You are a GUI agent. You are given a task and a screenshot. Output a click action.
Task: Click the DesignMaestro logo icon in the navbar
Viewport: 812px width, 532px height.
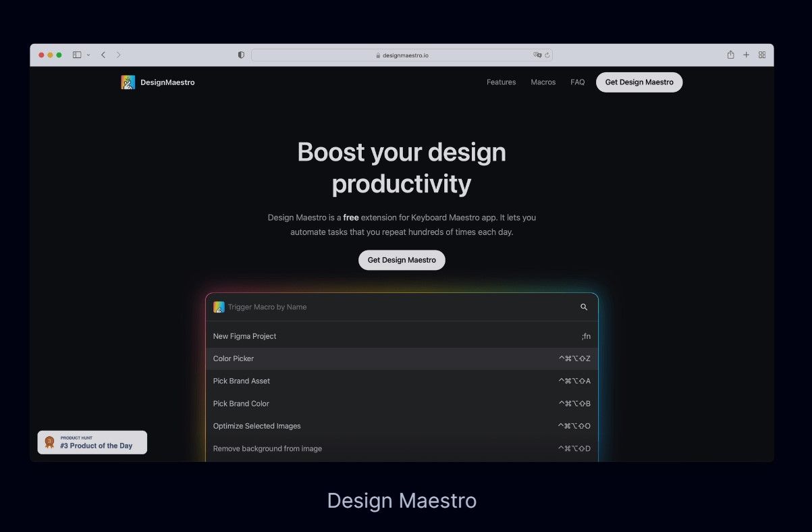128,82
